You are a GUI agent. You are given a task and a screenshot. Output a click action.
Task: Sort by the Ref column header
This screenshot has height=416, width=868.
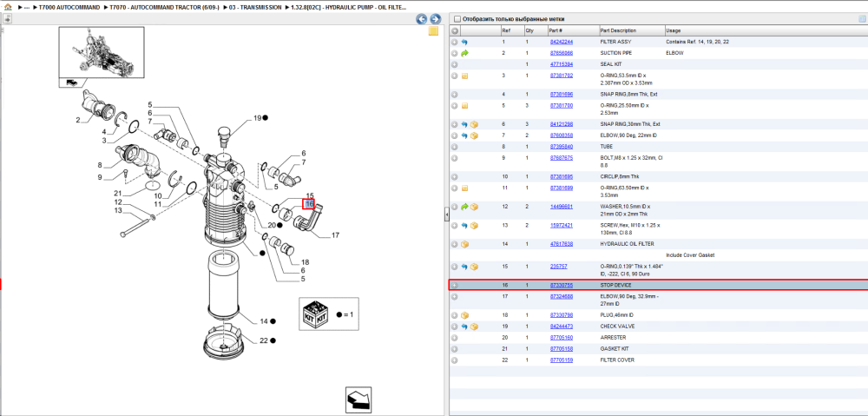coord(505,30)
